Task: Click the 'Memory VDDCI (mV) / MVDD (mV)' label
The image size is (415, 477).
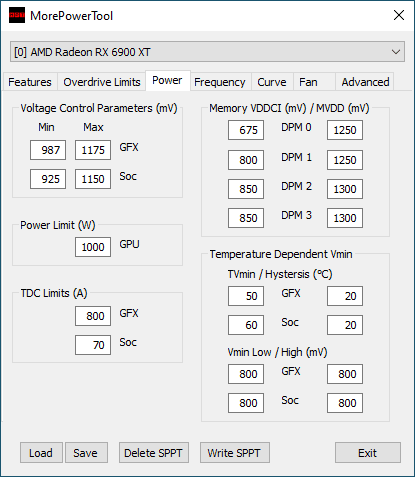Action: [289, 108]
